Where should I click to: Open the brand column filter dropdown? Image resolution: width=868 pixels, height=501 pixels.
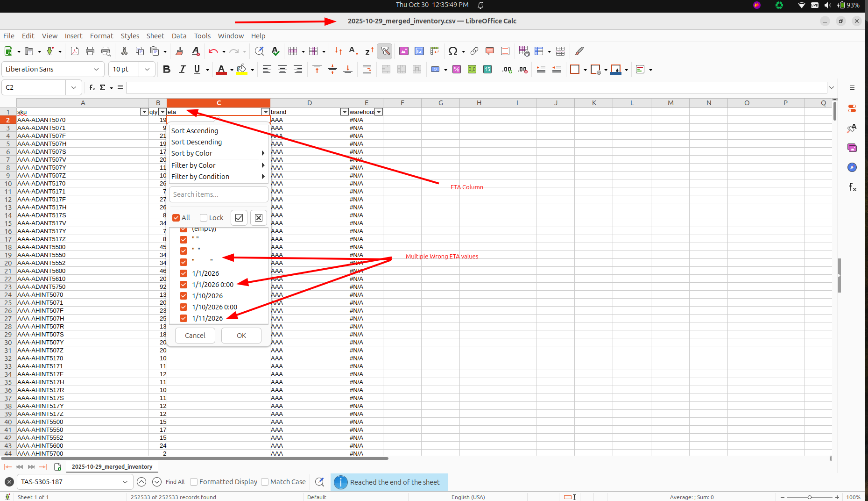click(344, 112)
